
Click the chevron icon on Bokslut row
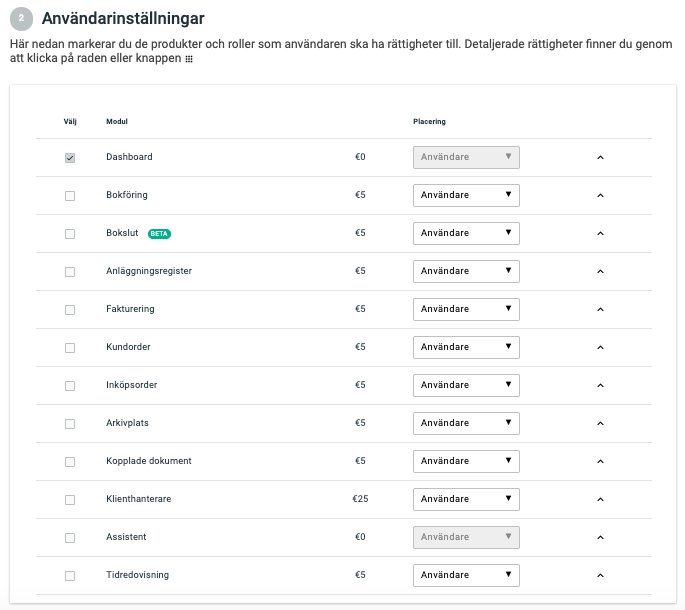[x=601, y=234]
